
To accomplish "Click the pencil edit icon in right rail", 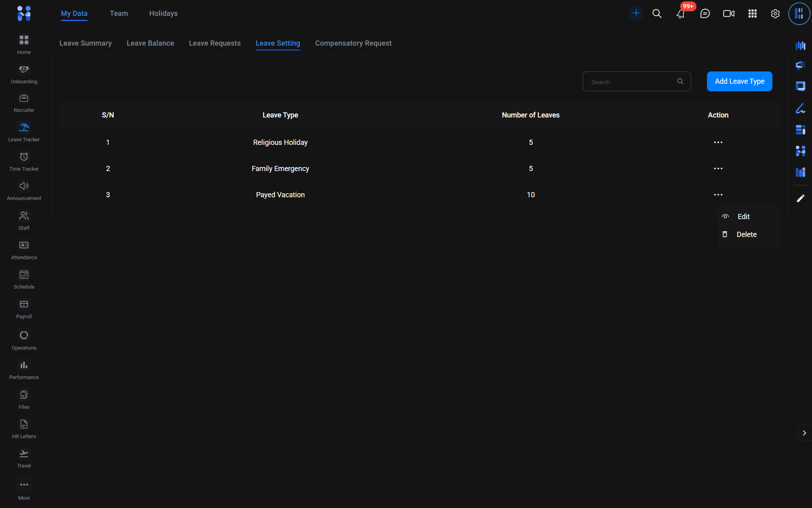I will coord(801,198).
